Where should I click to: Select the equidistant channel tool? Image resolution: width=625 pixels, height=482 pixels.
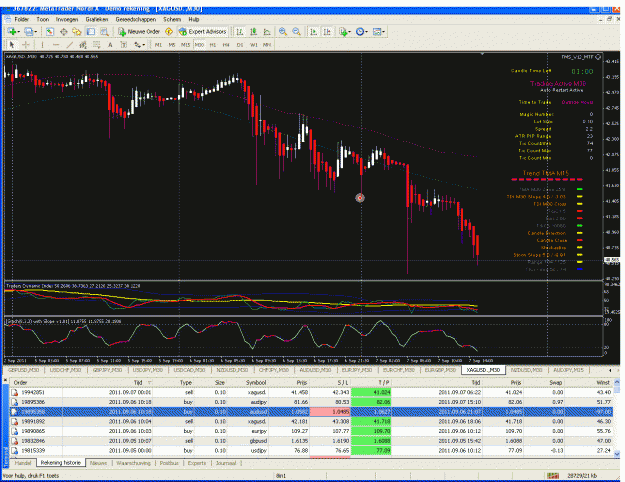click(83, 45)
